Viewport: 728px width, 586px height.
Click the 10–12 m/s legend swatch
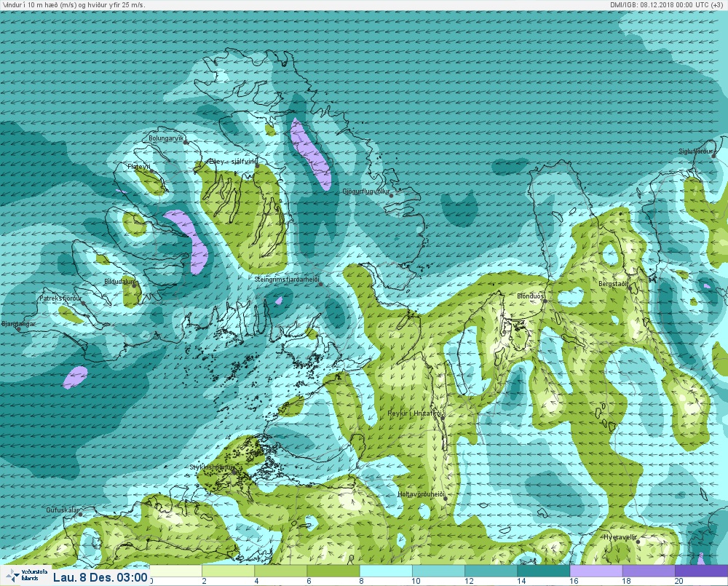[438, 571]
